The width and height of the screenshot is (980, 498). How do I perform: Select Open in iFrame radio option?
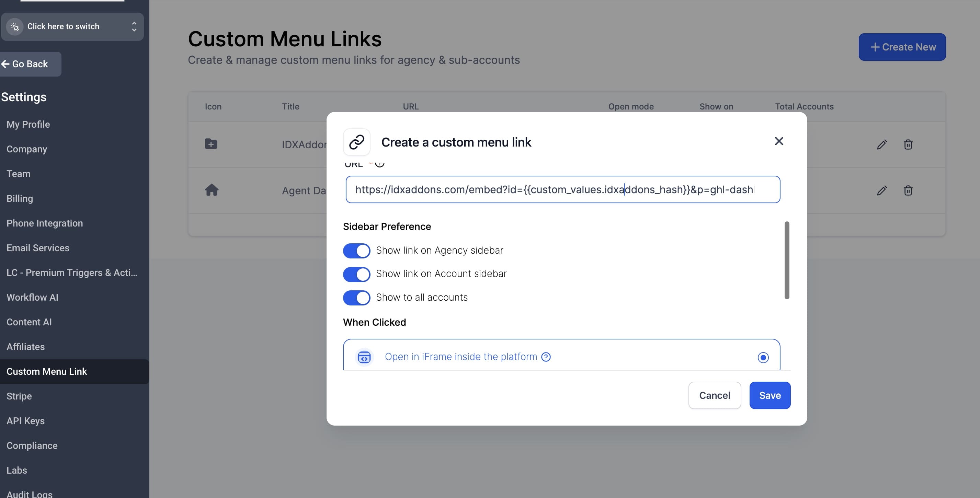pyautogui.click(x=763, y=357)
